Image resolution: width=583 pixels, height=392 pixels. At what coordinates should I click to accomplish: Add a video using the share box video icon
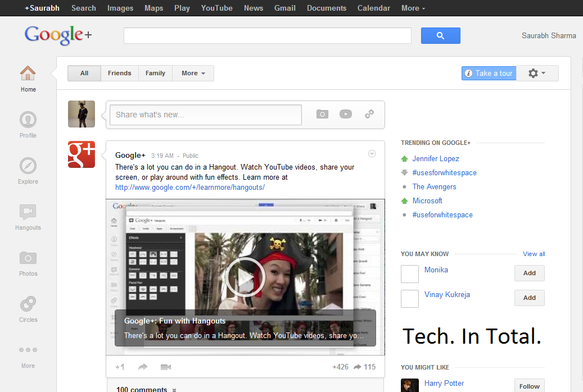[x=346, y=114]
